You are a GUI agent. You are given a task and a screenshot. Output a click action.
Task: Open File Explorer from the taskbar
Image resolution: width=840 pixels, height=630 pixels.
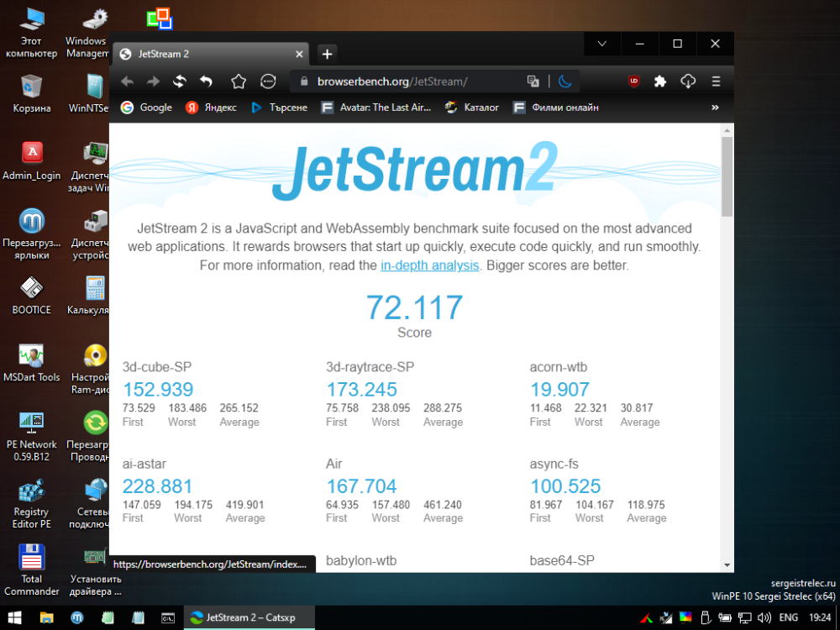pyautogui.click(x=46, y=617)
